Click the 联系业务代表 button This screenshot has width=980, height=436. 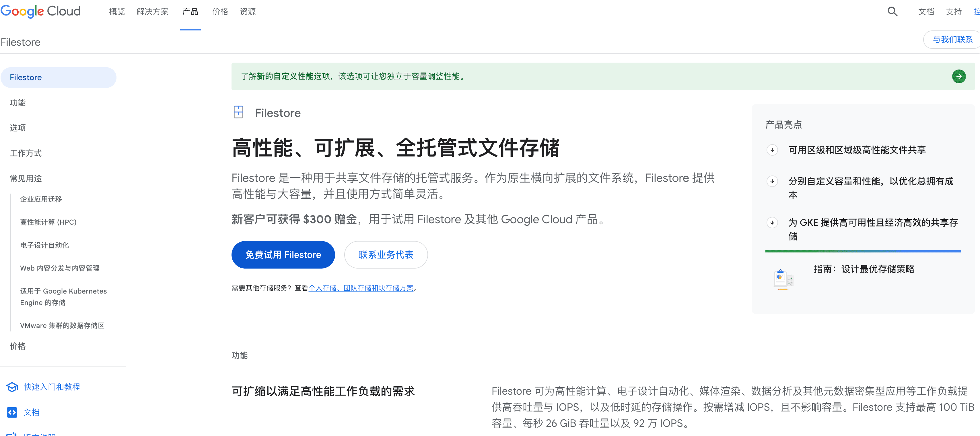click(x=386, y=254)
